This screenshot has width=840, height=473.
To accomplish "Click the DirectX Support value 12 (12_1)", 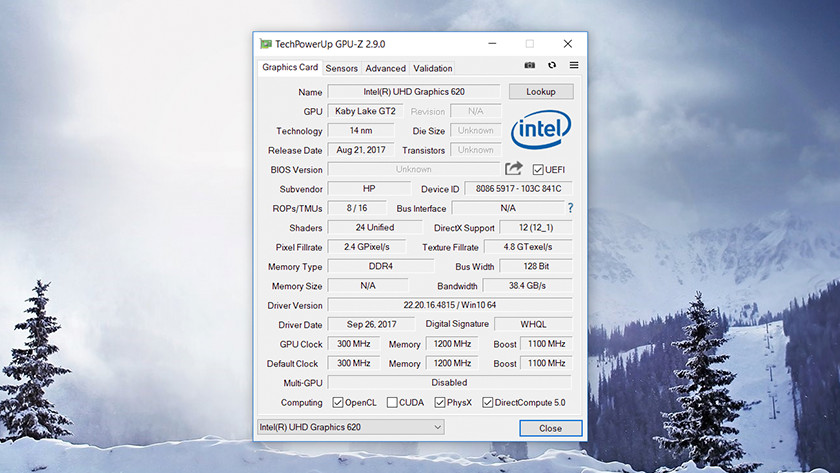I will coord(536,228).
